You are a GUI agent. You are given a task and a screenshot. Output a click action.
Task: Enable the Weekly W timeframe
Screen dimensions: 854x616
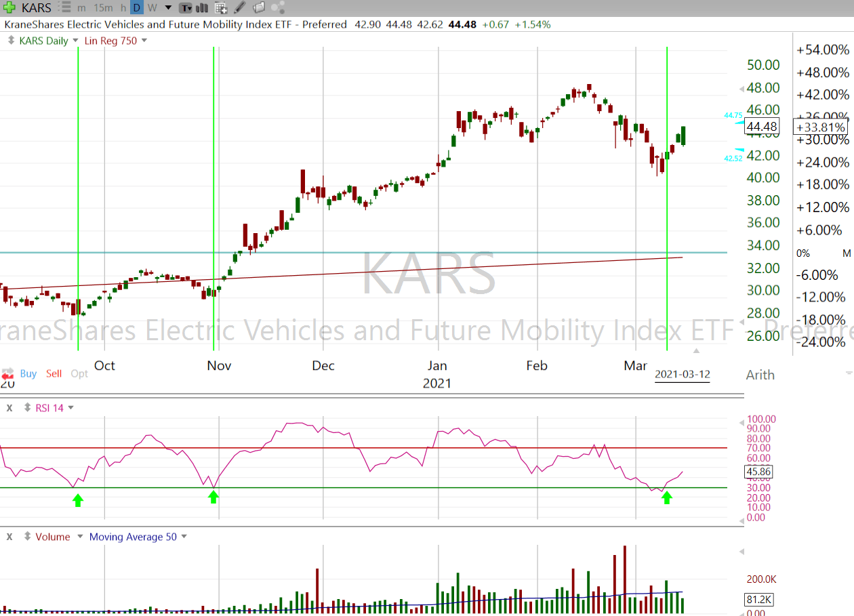(152, 7)
